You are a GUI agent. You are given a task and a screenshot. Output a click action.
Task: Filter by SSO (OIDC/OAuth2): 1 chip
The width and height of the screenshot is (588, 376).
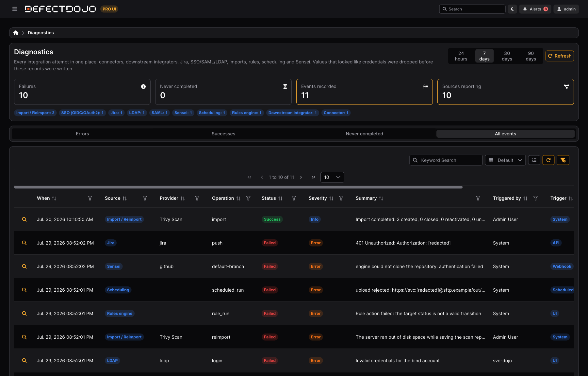point(82,113)
